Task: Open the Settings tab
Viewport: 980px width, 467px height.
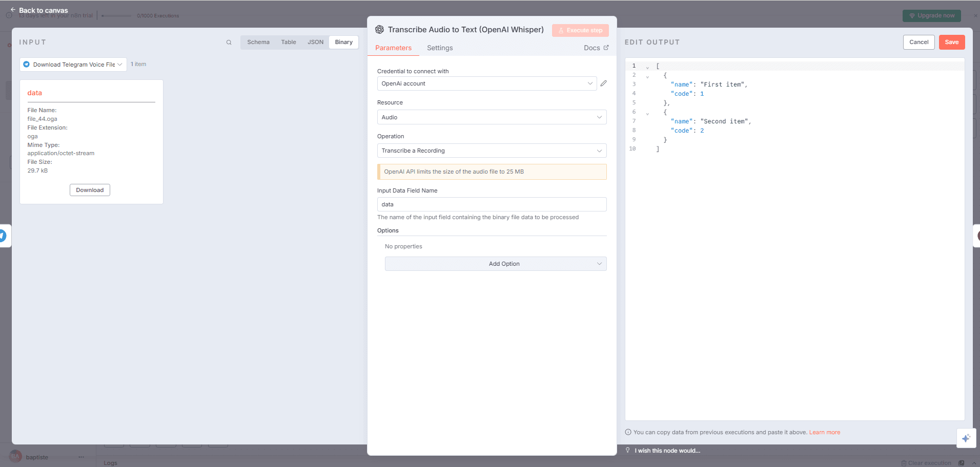Action: click(x=440, y=48)
